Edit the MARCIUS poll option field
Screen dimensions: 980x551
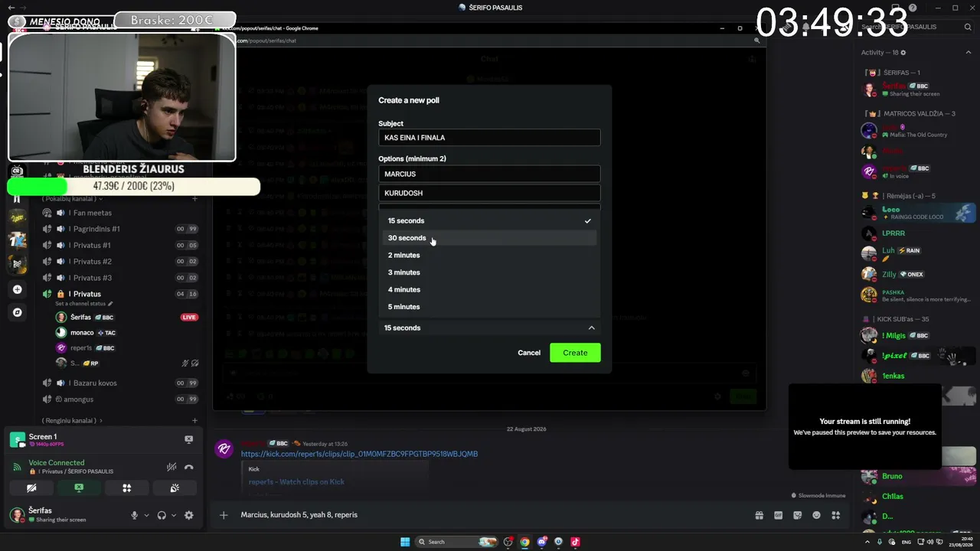click(x=489, y=174)
